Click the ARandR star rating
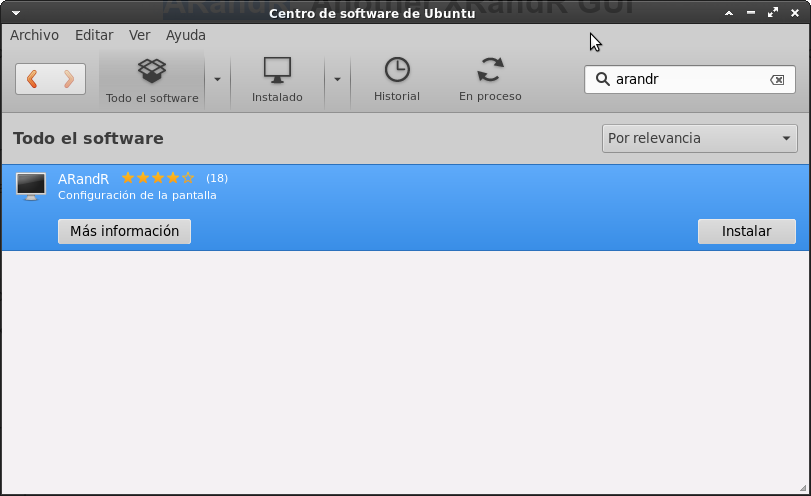 (x=158, y=178)
